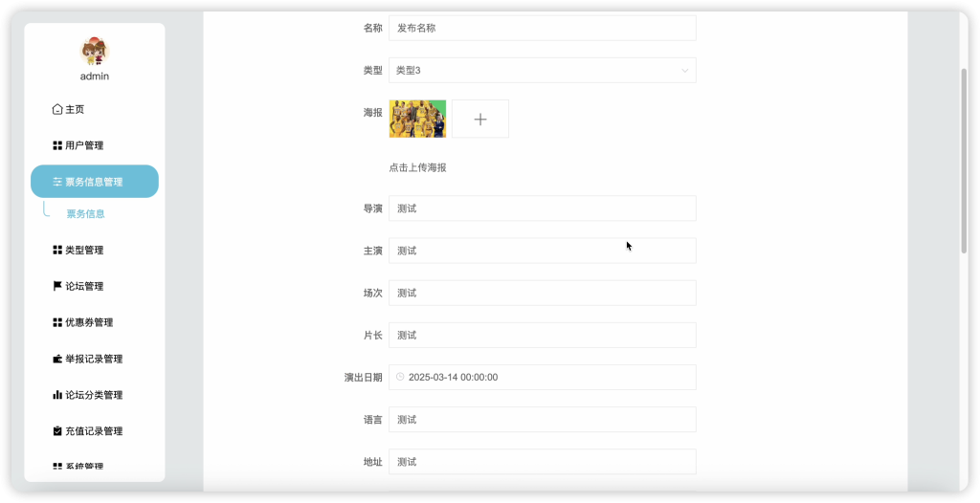
Task: Open the 论坛管理 menu
Action: coord(95,286)
